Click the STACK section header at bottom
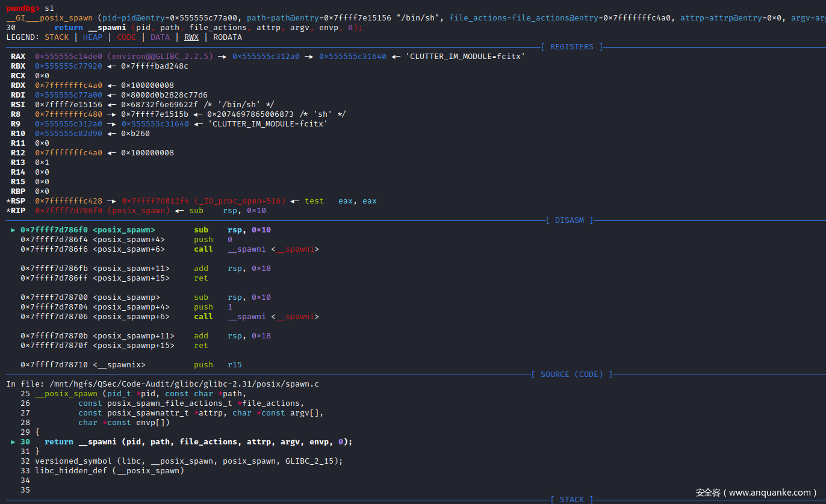Viewport: 826px width, 504px height. [x=571, y=499]
